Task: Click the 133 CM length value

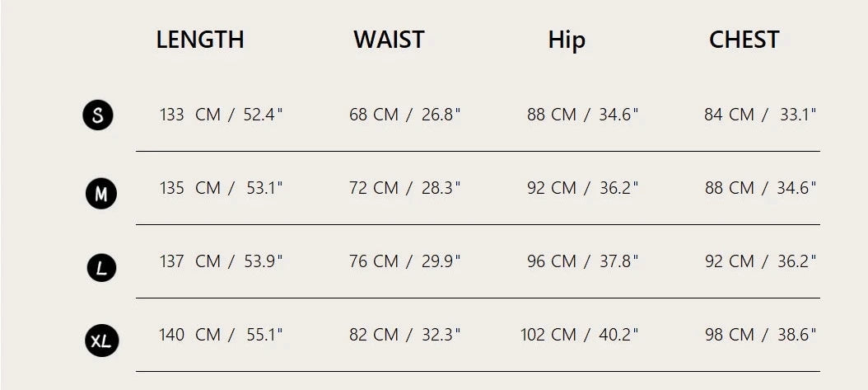Action: (221, 115)
